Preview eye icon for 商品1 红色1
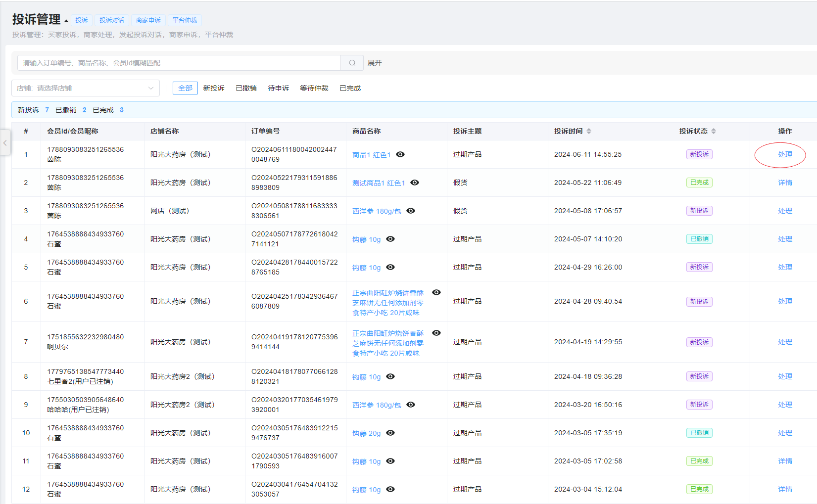 pyautogui.click(x=400, y=154)
